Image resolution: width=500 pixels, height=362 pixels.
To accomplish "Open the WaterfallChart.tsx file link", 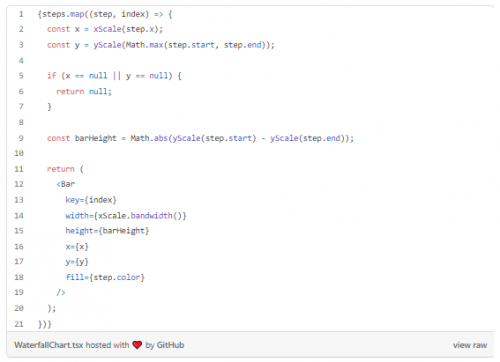I will tap(48, 345).
